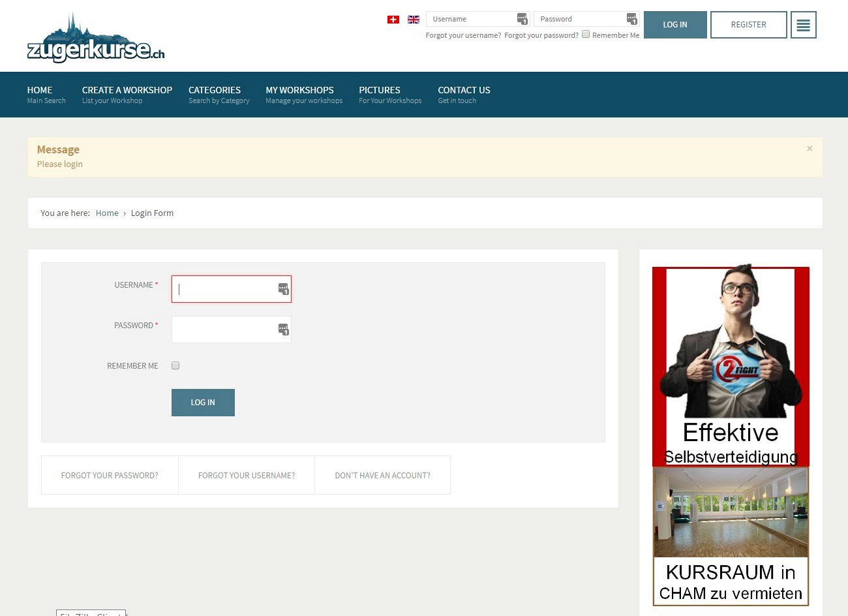Open the Effektive Selbstverteidigung ad banner
This screenshot has height=616, width=848.
731,366
